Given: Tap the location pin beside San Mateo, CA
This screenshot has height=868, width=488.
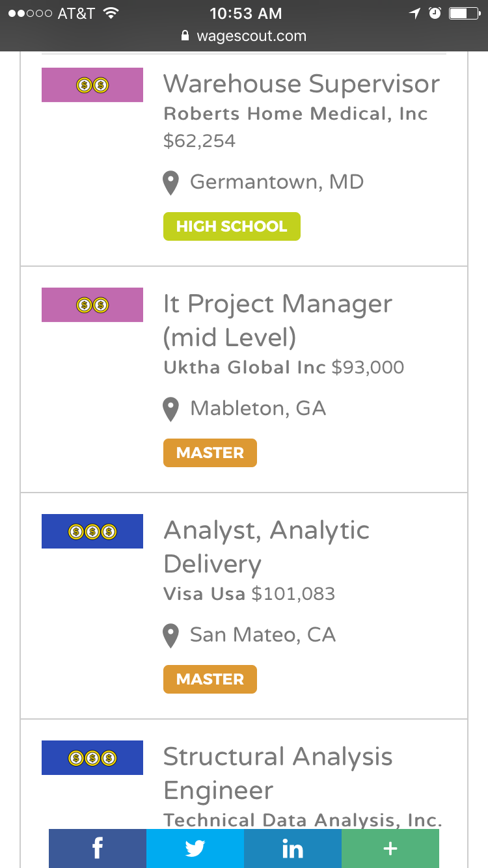Looking at the screenshot, I should tap(170, 636).
